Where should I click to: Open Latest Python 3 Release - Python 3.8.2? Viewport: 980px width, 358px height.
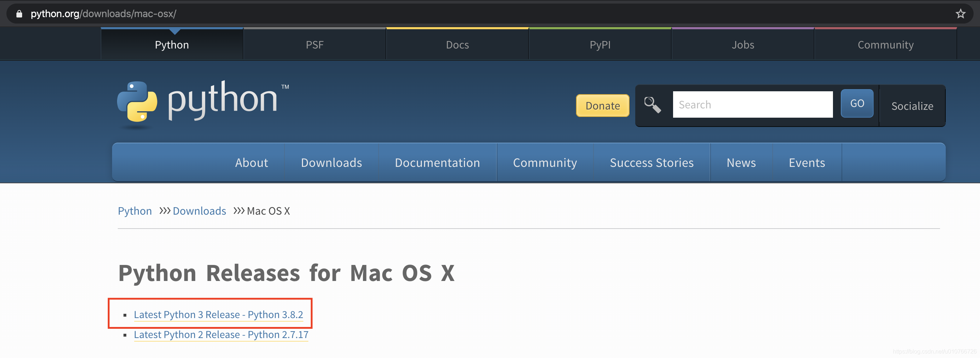[218, 314]
